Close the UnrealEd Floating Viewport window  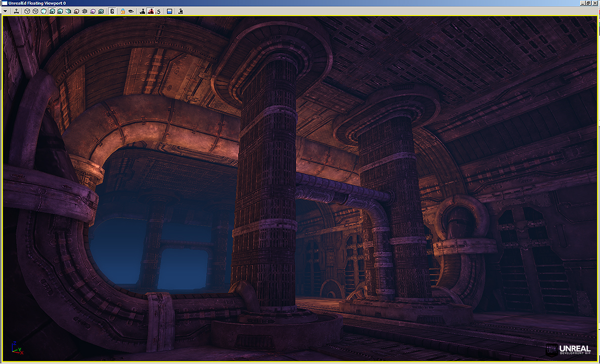(x=594, y=3)
